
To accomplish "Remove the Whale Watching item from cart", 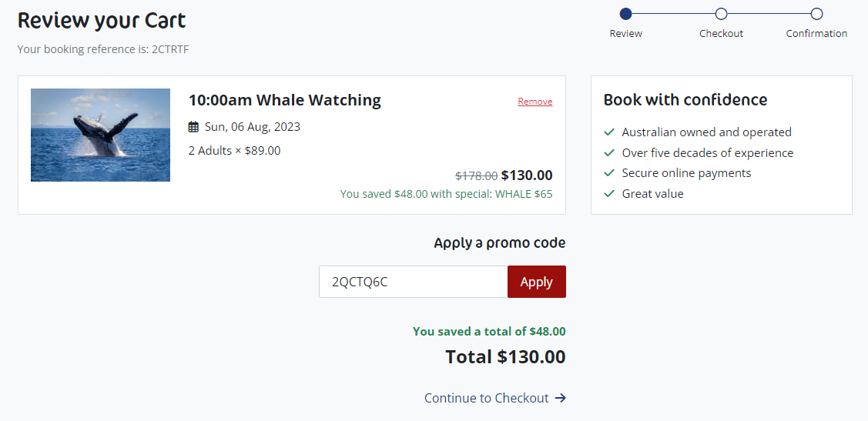I will point(535,102).
